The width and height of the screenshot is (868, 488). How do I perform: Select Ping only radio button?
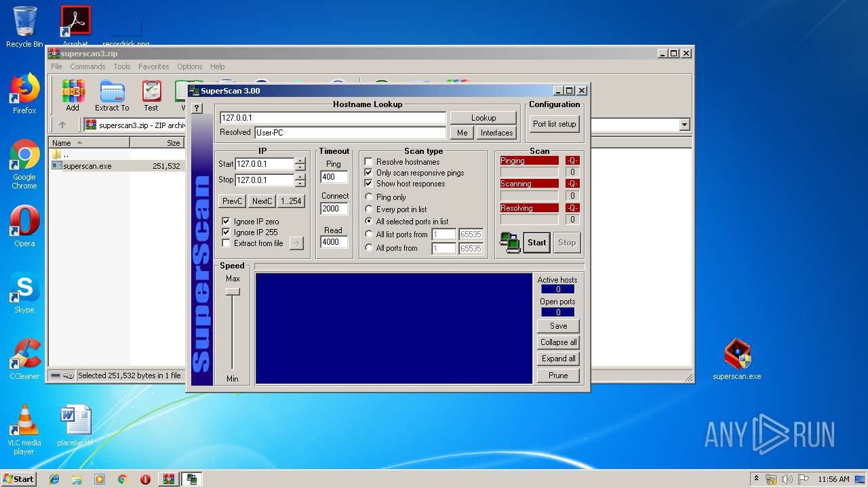(369, 197)
